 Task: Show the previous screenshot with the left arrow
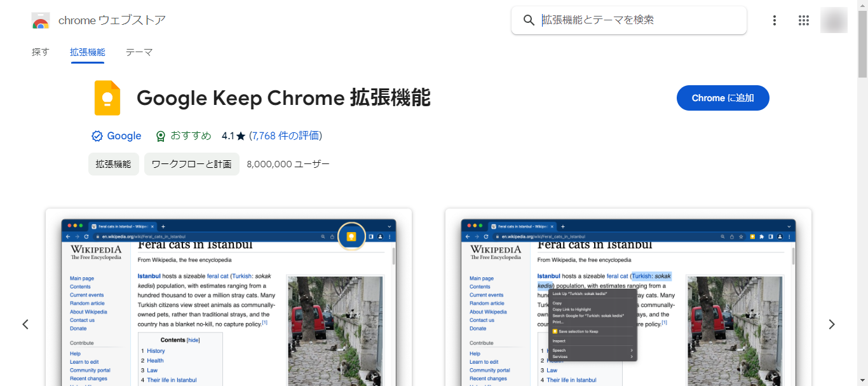pyautogui.click(x=25, y=324)
